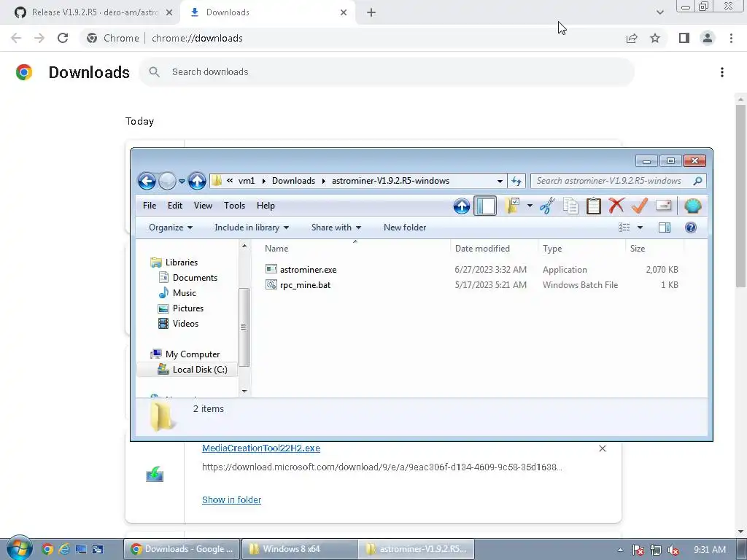The height and width of the screenshot is (560, 747).
Task: Open Folder Options icon in Explorer toolbar
Action: pyautogui.click(x=512, y=206)
